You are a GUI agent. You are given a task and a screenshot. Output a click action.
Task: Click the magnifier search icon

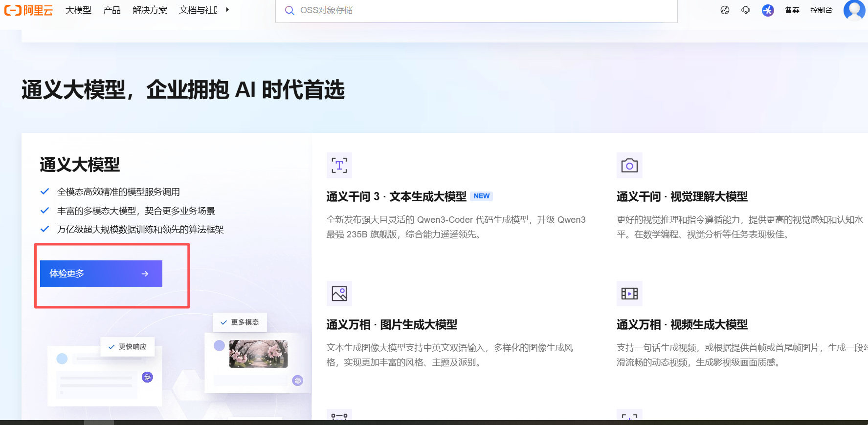pyautogui.click(x=289, y=10)
